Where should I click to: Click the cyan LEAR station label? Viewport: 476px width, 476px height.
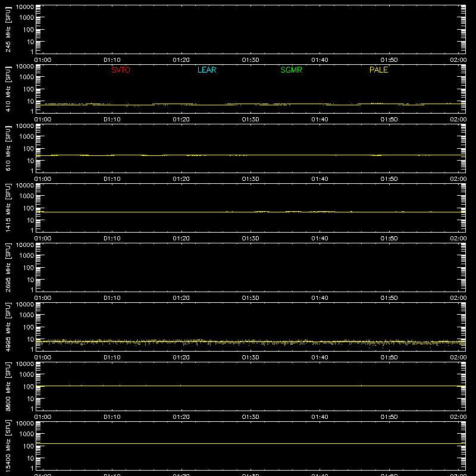(206, 70)
